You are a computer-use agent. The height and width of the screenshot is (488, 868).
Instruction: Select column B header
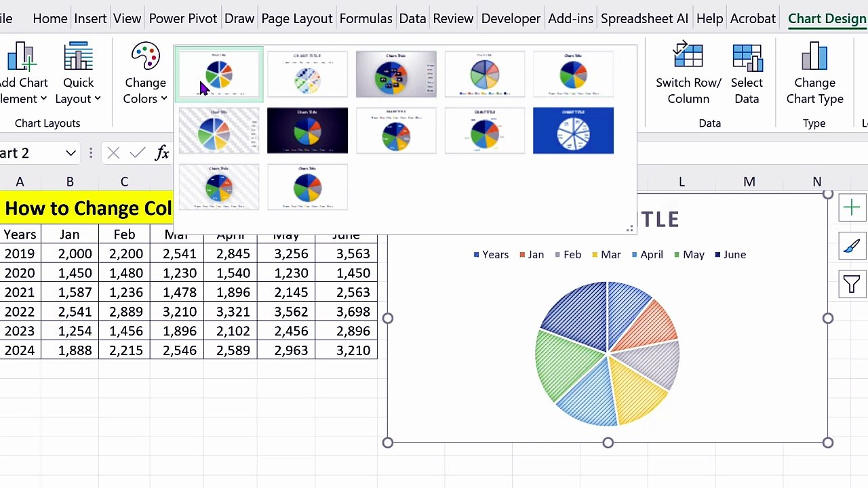pyautogui.click(x=70, y=182)
